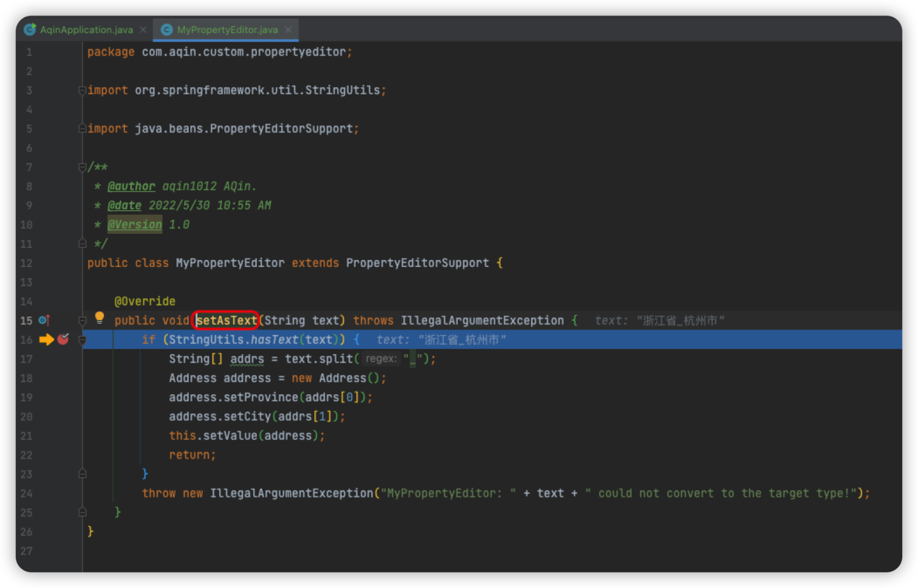Click line number 16 in the gutter

point(26,340)
